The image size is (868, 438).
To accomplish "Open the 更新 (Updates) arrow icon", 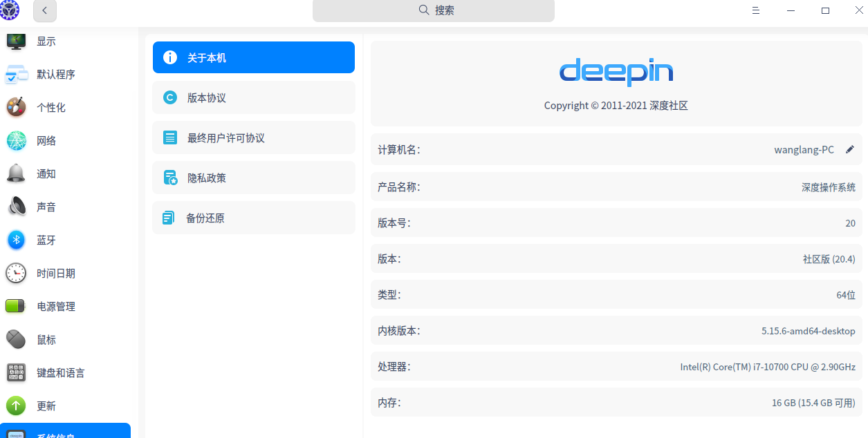I will click(x=15, y=406).
